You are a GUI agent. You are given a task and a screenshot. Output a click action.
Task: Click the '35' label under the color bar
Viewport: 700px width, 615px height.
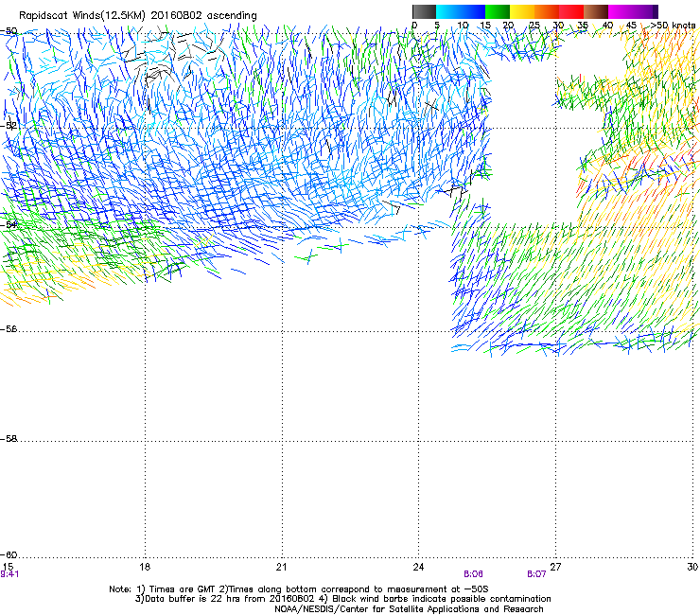tap(583, 26)
